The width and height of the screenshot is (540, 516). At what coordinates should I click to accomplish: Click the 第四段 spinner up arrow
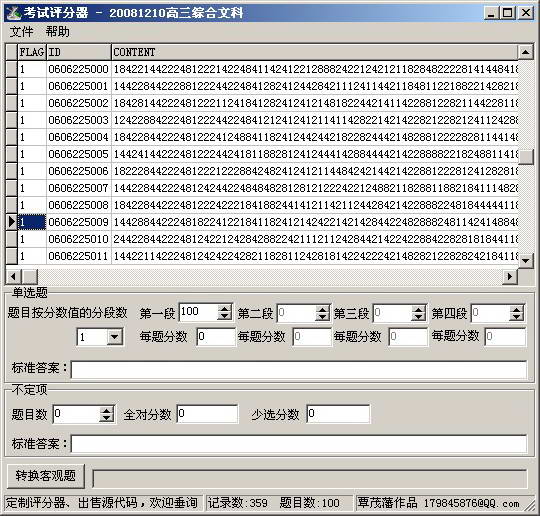[517, 309]
